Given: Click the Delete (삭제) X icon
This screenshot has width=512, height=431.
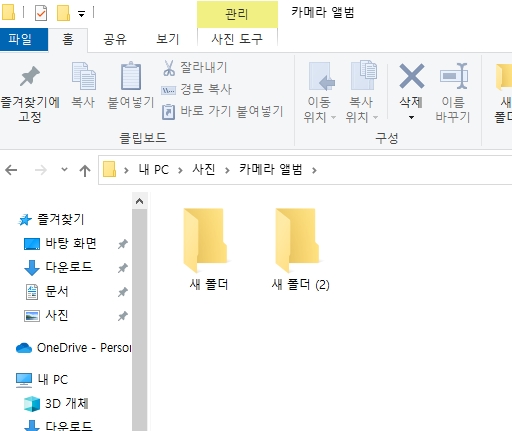Looking at the screenshot, I should tap(412, 76).
